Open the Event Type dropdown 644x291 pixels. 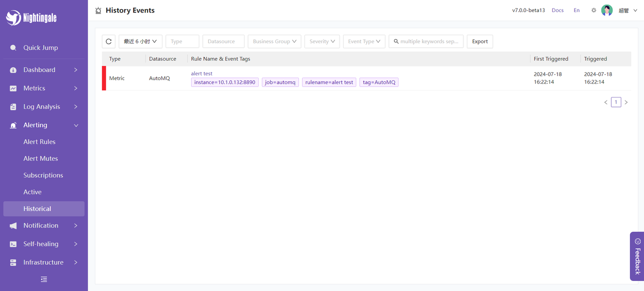coord(364,41)
